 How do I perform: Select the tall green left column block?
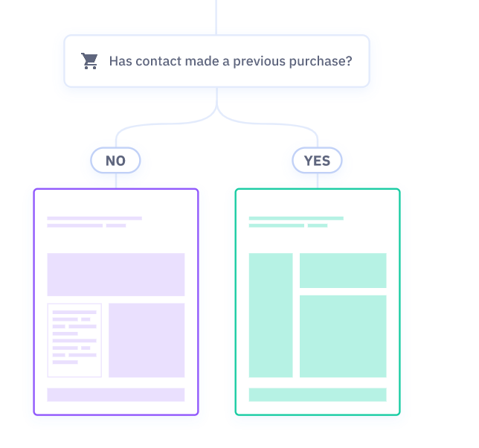click(x=271, y=315)
